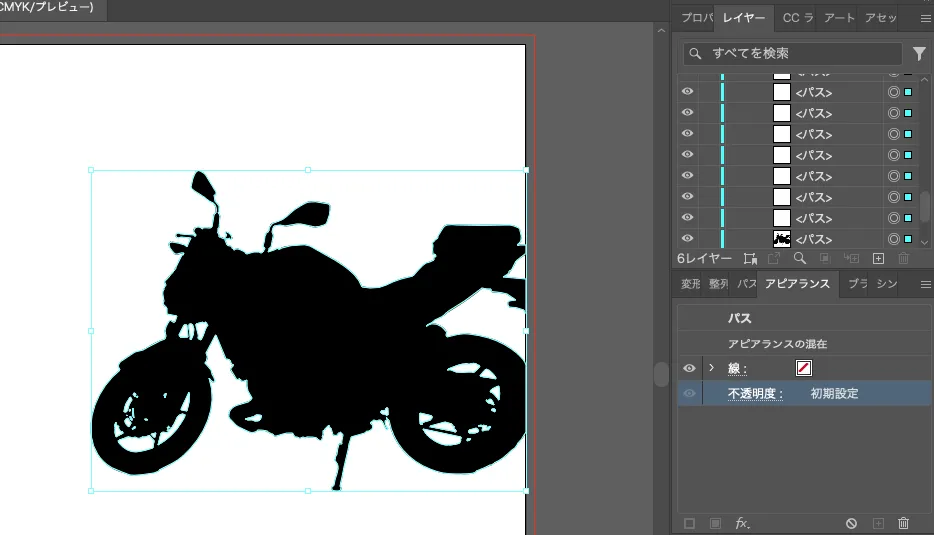Open the fx add effect menu
This screenshot has width=934, height=535.
click(x=742, y=523)
